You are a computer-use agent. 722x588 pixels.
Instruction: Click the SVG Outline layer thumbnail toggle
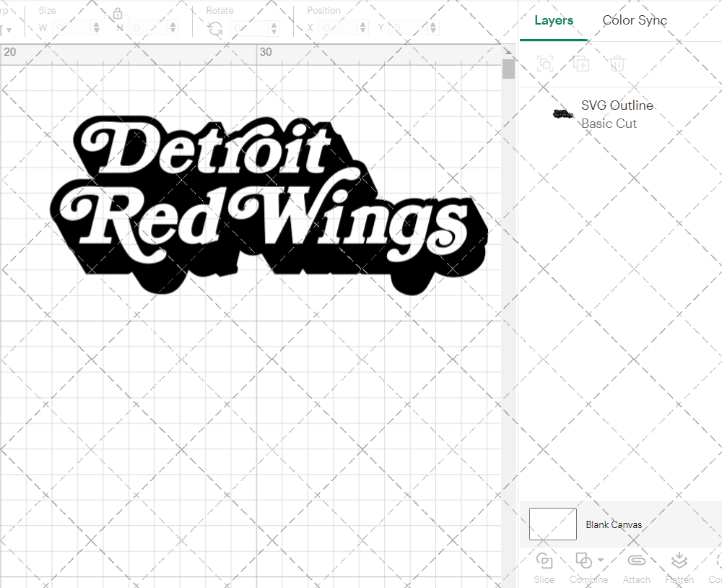(563, 113)
